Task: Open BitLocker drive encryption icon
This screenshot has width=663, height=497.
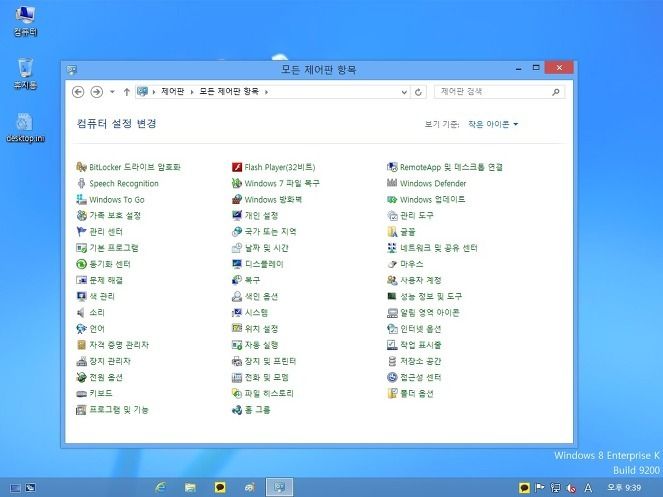Action: [81, 167]
